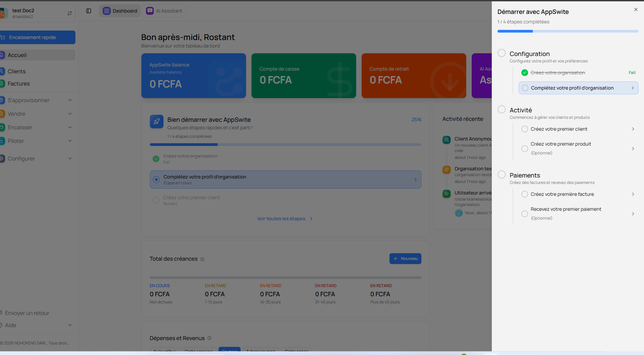Click the organization switch arrows icon
Image resolution: width=644 pixels, height=355 pixels.
click(69, 13)
